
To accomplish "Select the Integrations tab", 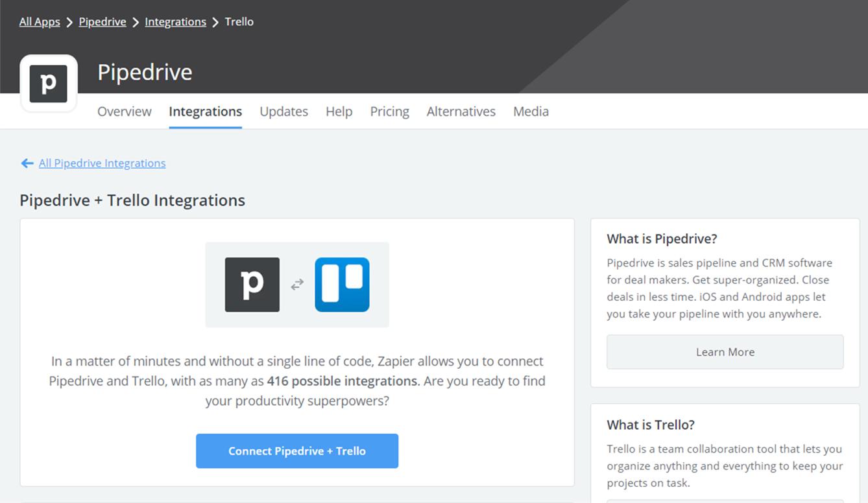I will pyautogui.click(x=206, y=111).
